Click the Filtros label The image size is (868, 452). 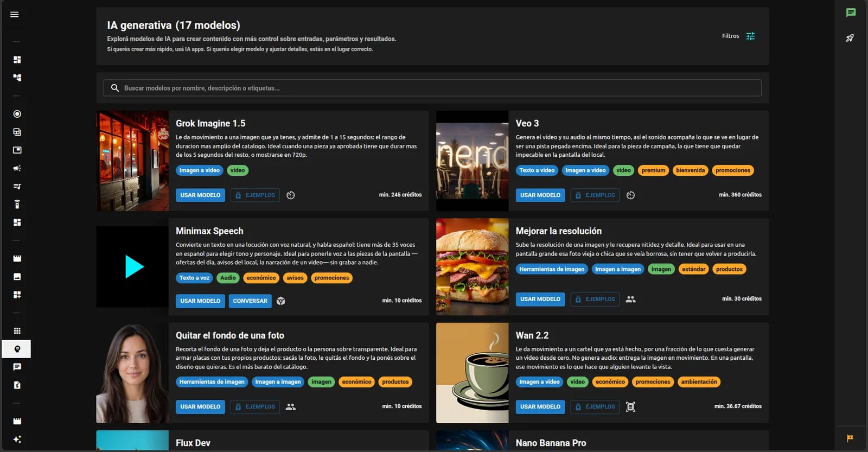click(730, 36)
